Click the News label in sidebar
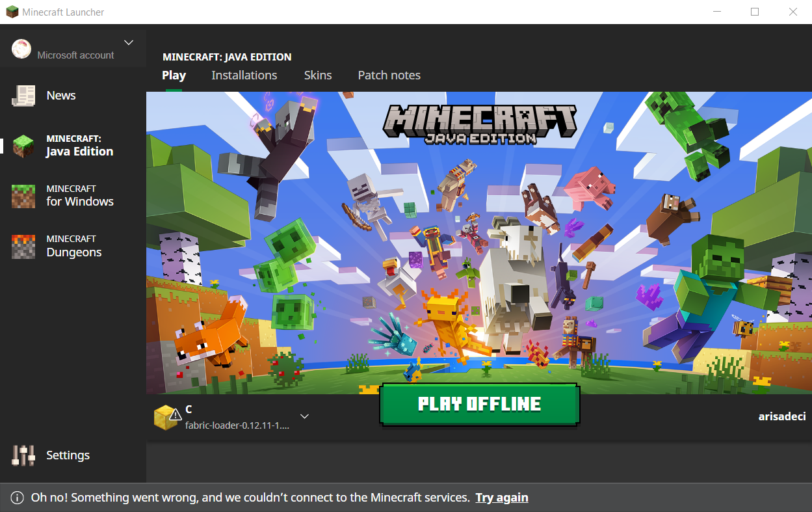Screen dimensions: 812x512 tap(61, 96)
